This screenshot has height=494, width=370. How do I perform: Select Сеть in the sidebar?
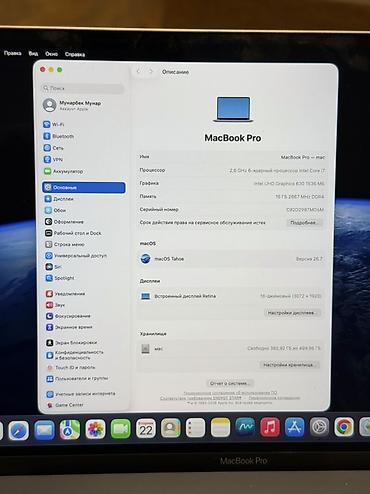pos(53,148)
